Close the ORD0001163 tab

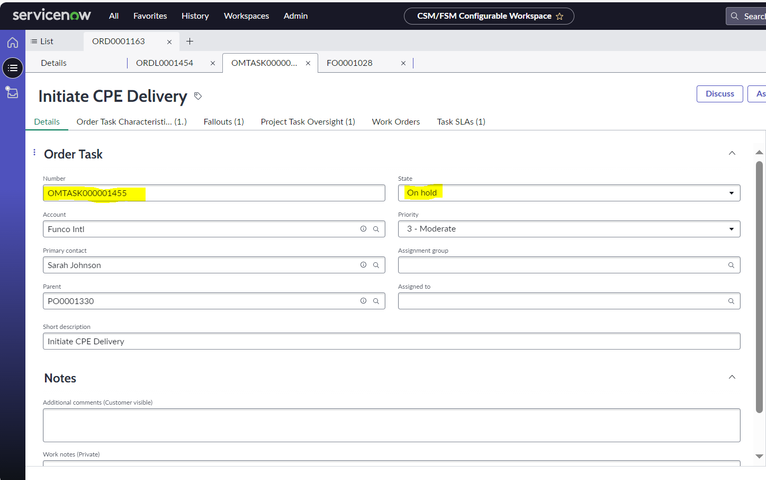(169, 42)
